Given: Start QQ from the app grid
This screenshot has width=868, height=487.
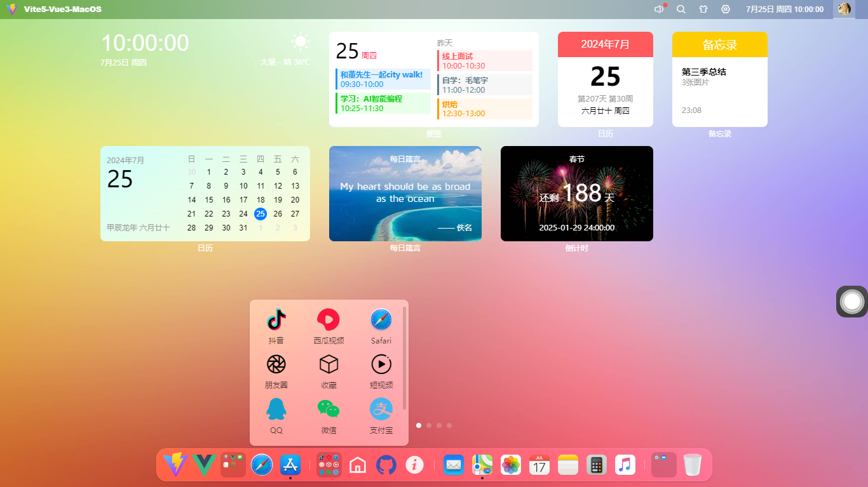Looking at the screenshot, I should click(276, 409).
